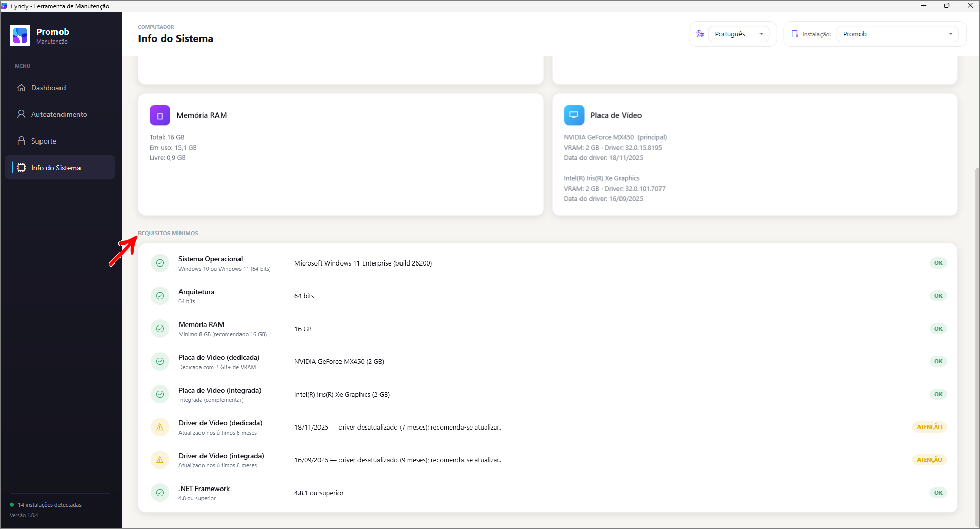This screenshot has width=980, height=529.
Task: Click the blue Placa de Vídeo card icon
Action: pyautogui.click(x=574, y=115)
